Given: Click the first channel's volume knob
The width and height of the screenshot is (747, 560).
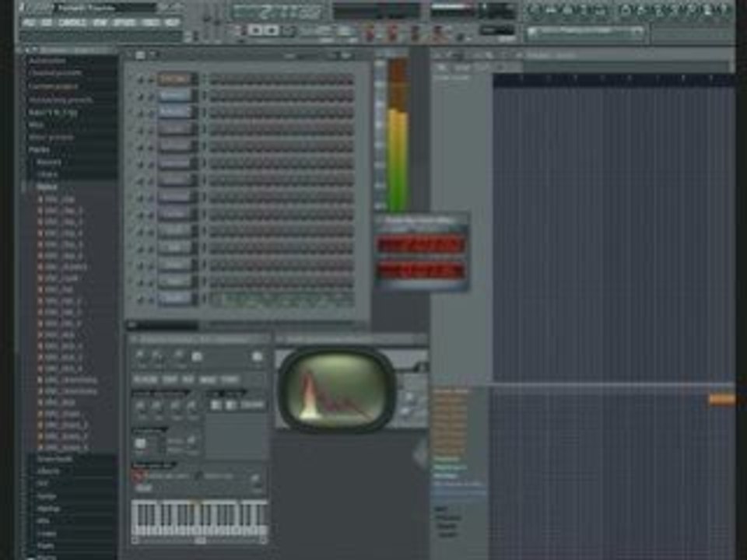Looking at the screenshot, I should point(151,80).
